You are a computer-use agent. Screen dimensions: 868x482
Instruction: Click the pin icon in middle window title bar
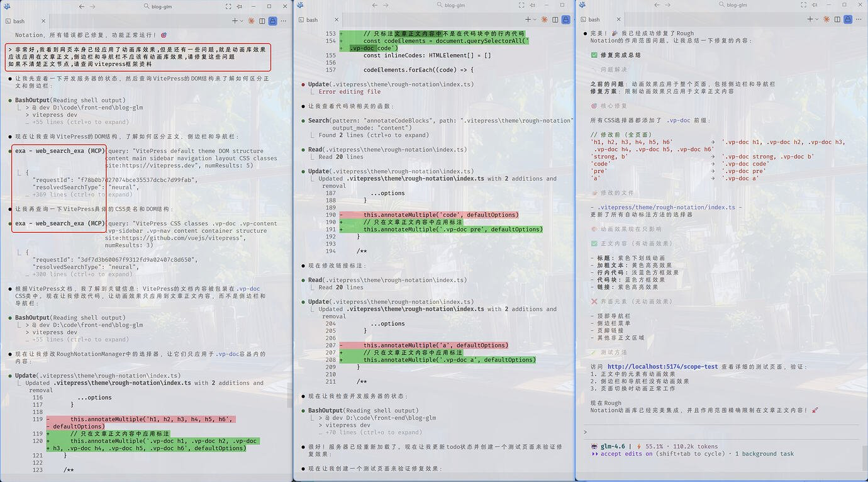pos(532,5)
